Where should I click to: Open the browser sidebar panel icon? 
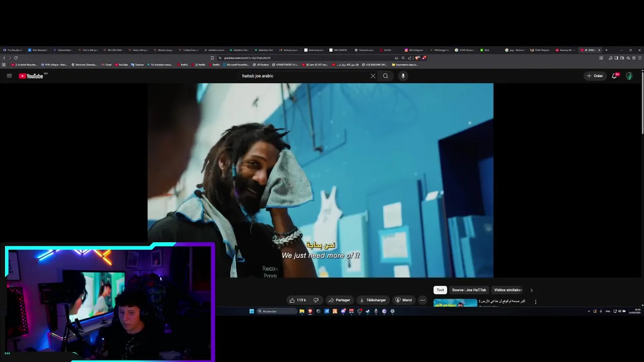click(x=616, y=58)
